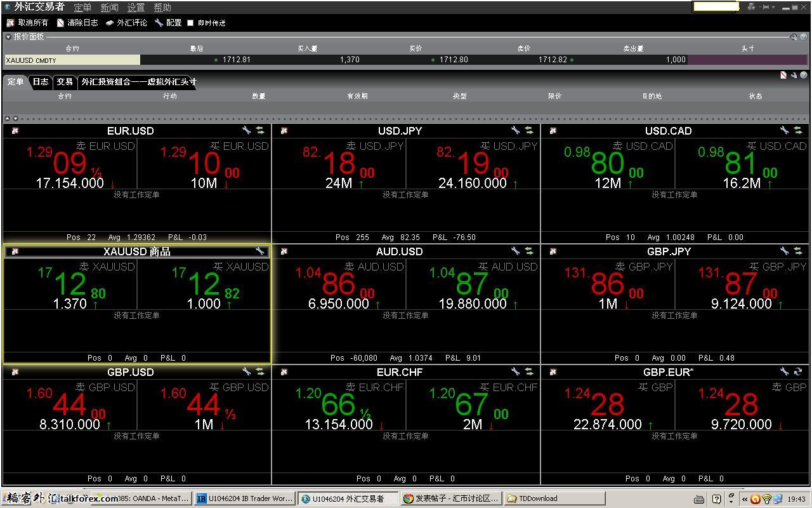Open the 设置 menu

(136, 8)
